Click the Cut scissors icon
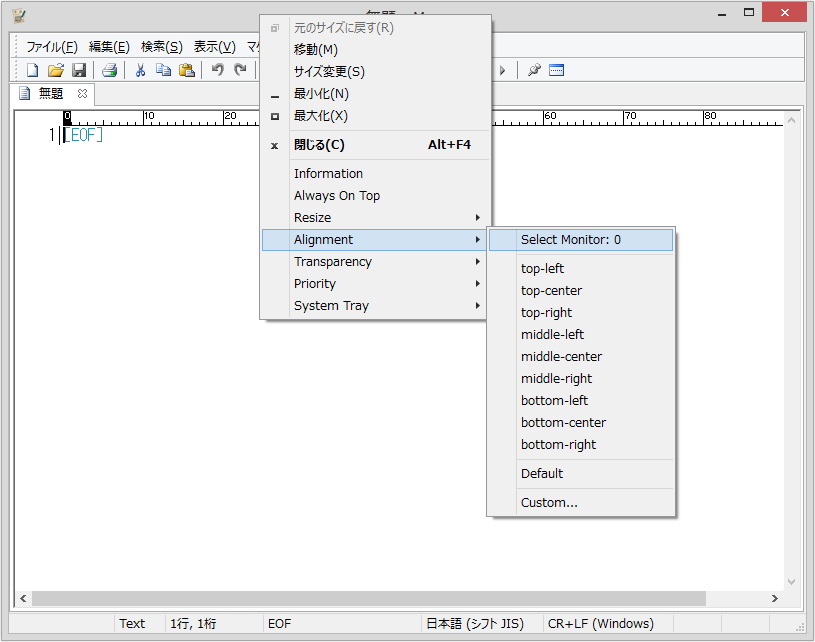The width and height of the screenshot is (815, 642). click(140, 70)
